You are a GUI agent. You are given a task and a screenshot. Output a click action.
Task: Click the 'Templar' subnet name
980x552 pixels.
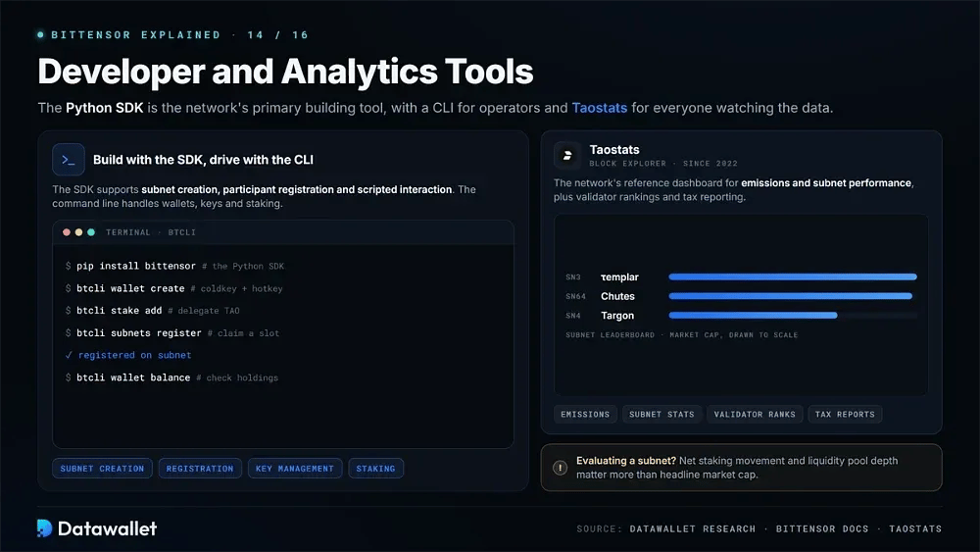(x=619, y=276)
